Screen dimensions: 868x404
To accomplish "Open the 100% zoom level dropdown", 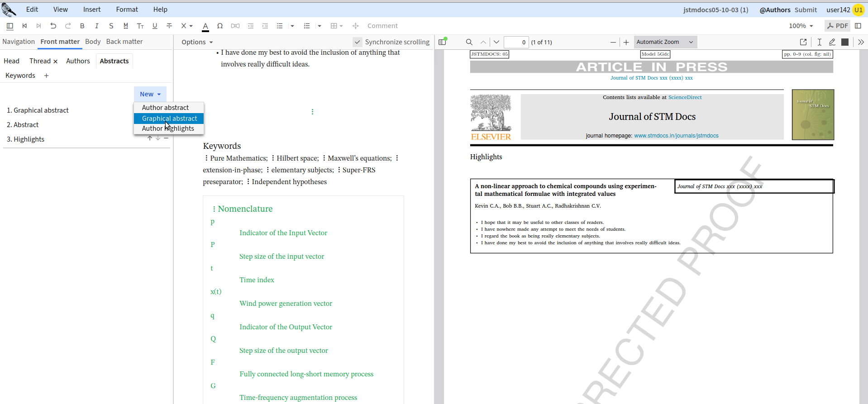I will click(x=801, y=26).
